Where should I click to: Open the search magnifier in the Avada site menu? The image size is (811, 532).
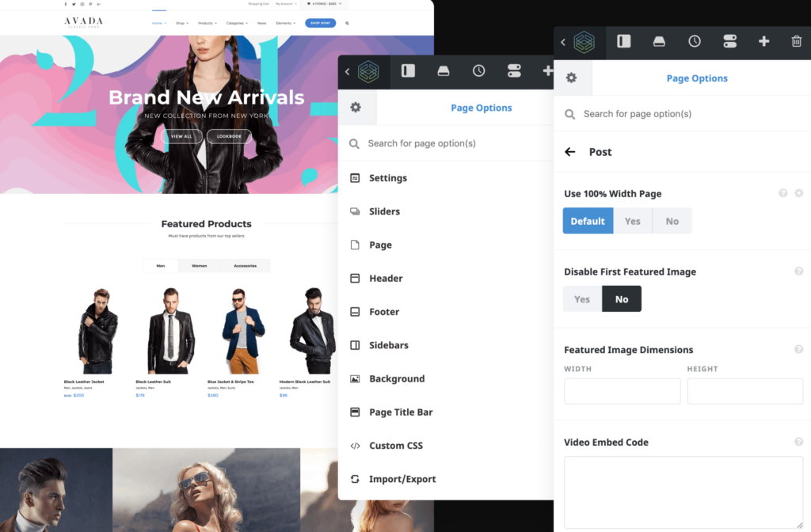pyautogui.click(x=347, y=23)
